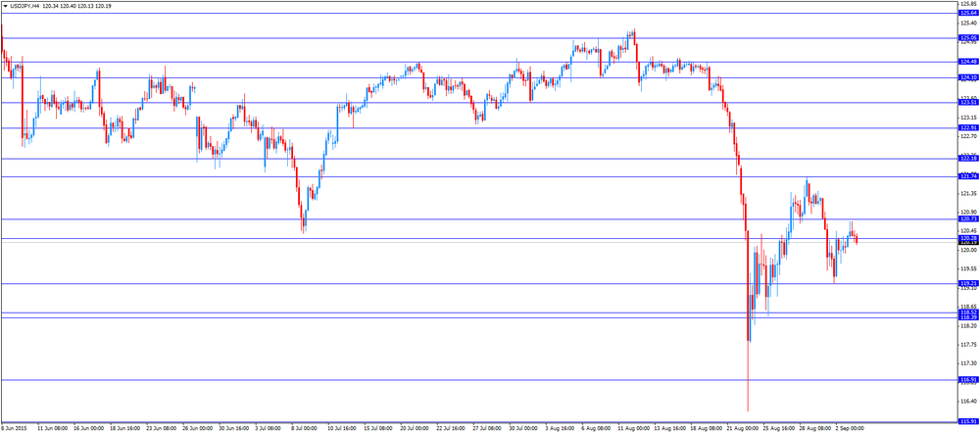
Task: Click the 28 Aug 08:00 time label
Action: pyautogui.click(x=813, y=429)
